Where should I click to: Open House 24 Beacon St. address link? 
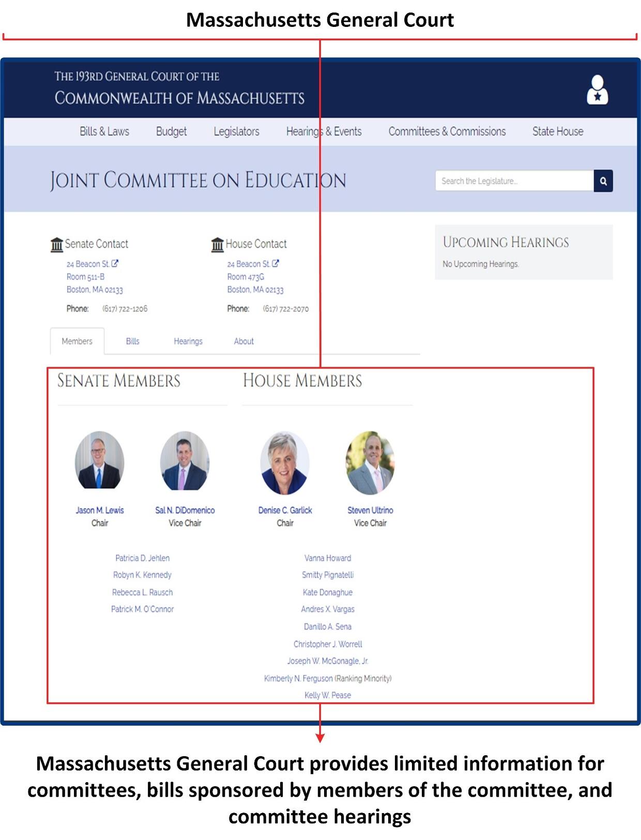(249, 264)
